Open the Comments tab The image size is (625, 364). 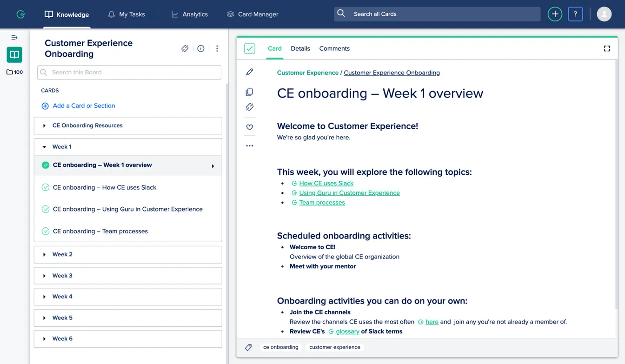pyautogui.click(x=334, y=48)
